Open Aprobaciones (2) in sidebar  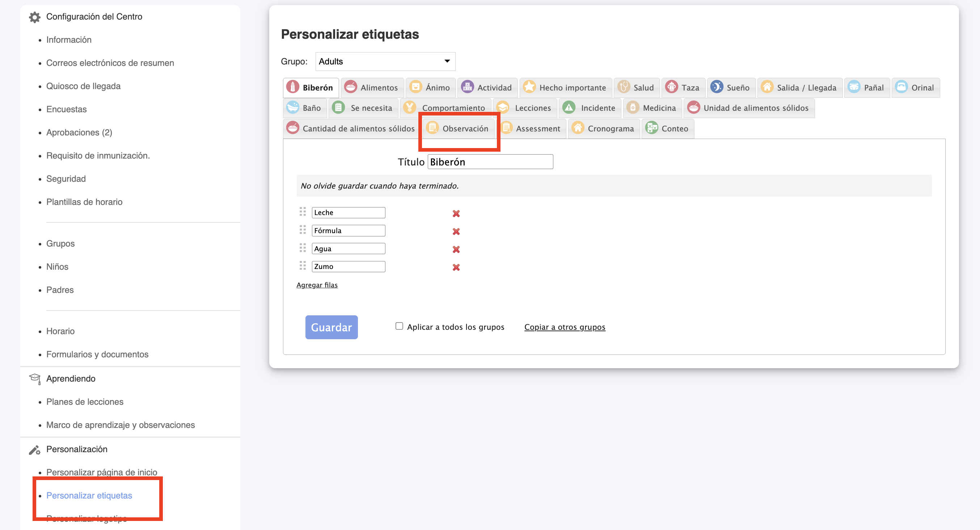(79, 132)
